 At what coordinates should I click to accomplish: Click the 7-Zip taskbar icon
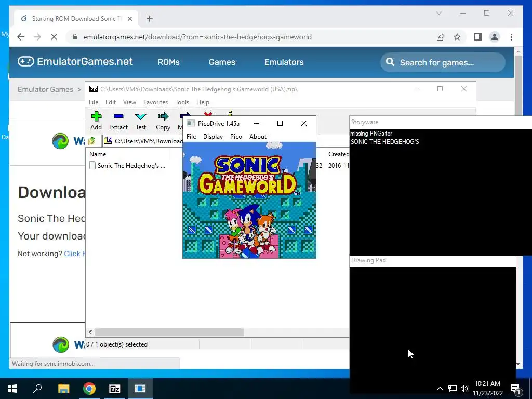click(115, 389)
